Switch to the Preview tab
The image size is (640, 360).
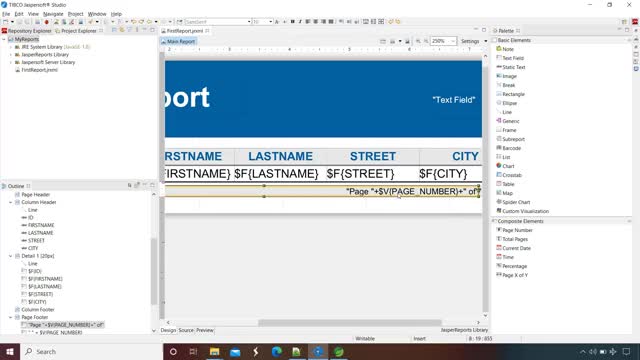pos(205,330)
